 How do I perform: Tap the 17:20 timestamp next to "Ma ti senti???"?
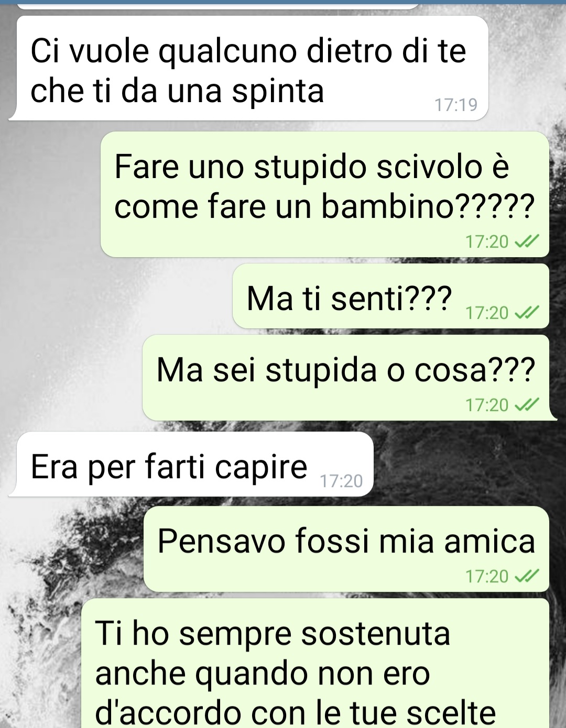(487, 313)
